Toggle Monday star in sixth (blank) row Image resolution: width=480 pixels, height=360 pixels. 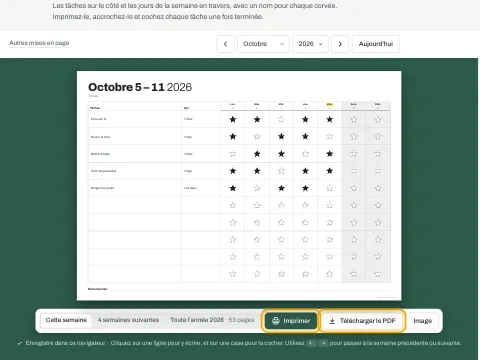pos(233,205)
